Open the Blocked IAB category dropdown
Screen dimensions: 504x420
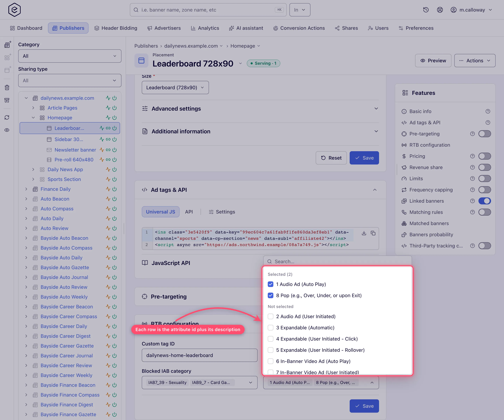coord(199,383)
